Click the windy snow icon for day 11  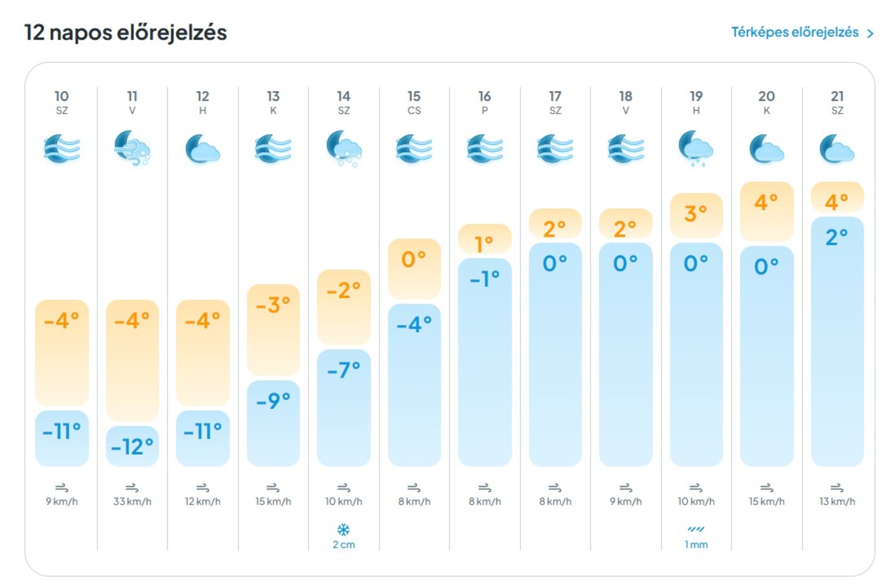[132, 148]
